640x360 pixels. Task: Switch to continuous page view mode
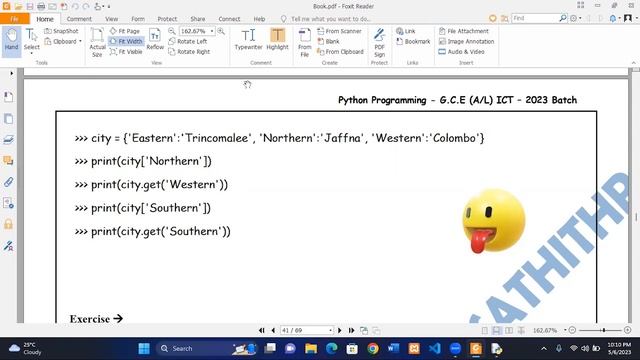(x=496, y=330)
